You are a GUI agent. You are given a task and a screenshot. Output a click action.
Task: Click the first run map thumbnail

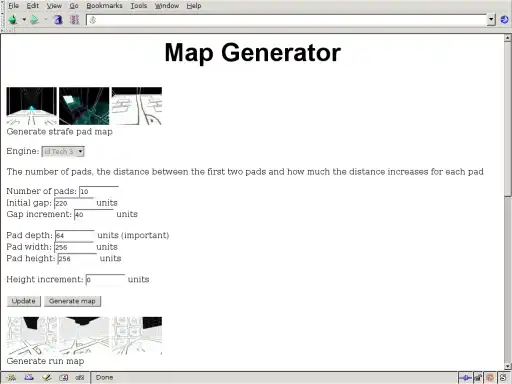point(32,336)
